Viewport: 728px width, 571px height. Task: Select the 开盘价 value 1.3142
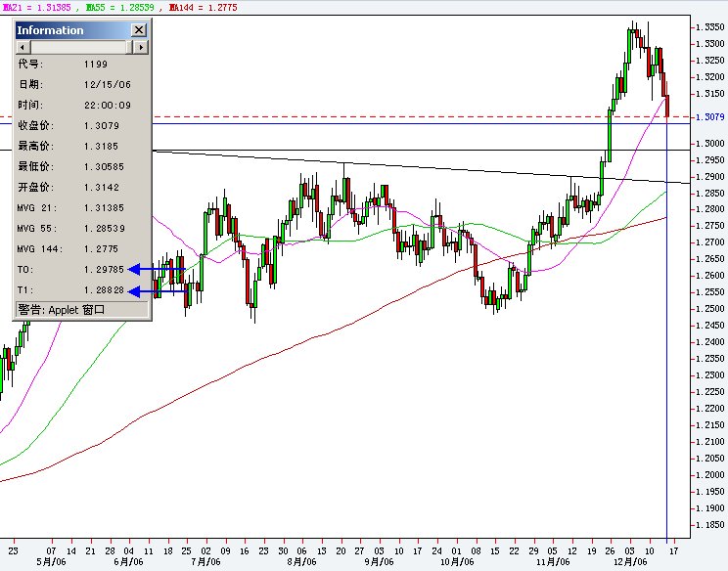(102, 188)
